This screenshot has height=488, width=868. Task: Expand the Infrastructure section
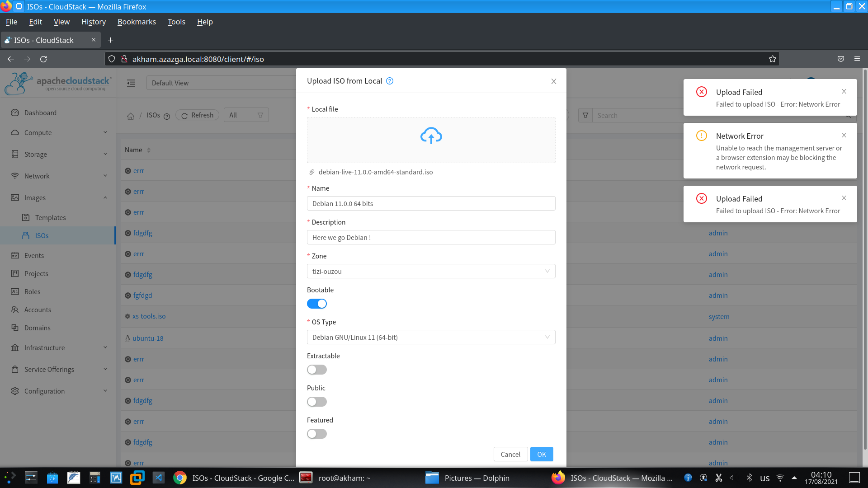[x=44, y=347]
